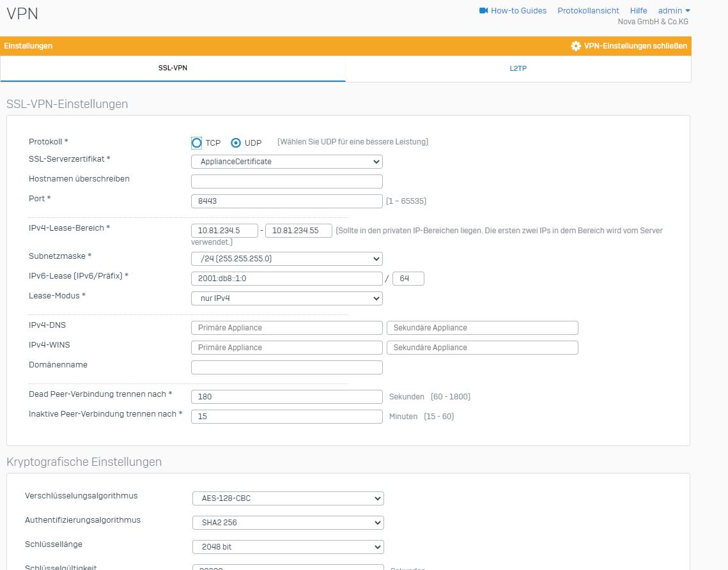Screen dimensions: 728x570
Task: Click the VPN page title
Action: pos(22,13)
